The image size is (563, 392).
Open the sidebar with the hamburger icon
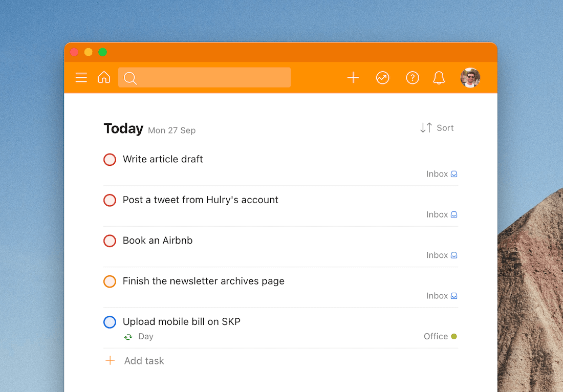pos(81,77)
